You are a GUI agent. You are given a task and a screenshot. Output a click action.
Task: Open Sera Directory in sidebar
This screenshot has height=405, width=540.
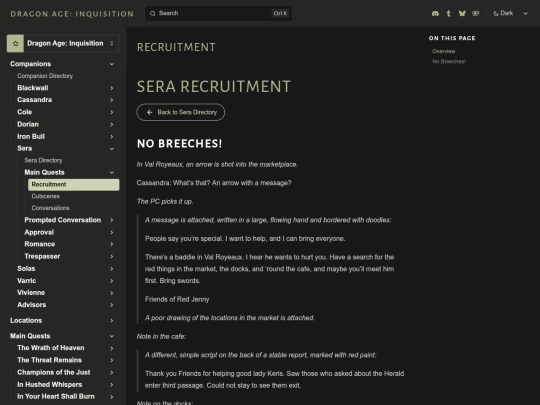[43, 160]
